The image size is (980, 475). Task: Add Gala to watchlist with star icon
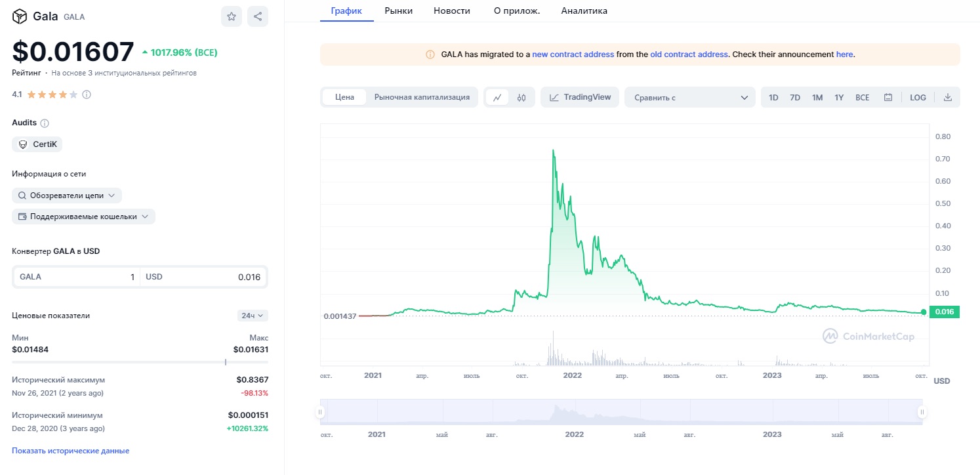232,16
